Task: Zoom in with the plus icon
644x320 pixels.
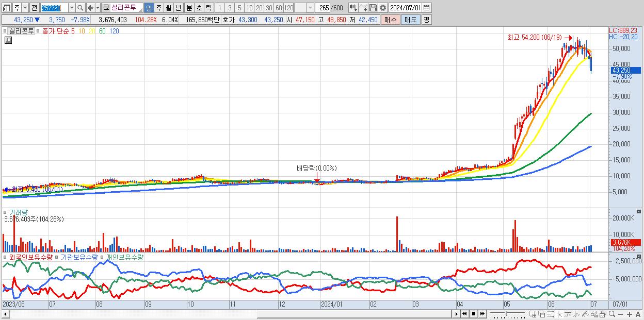Action: (630, 314)
